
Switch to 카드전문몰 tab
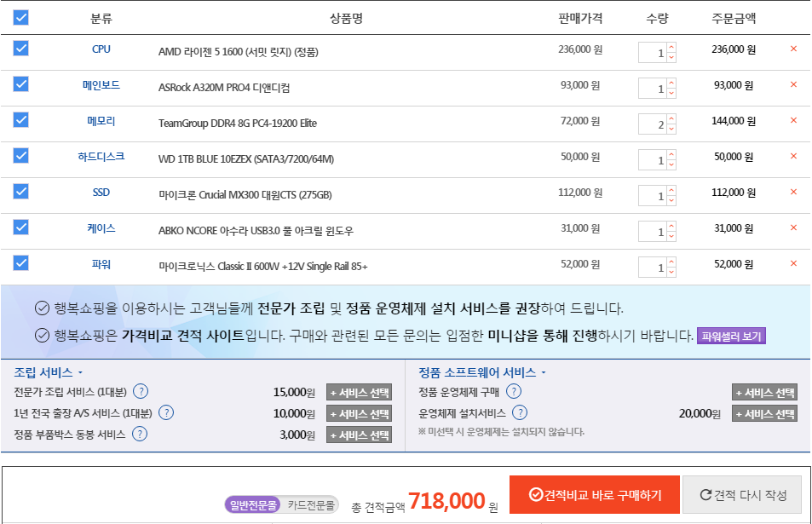click(x=309, y=505)
